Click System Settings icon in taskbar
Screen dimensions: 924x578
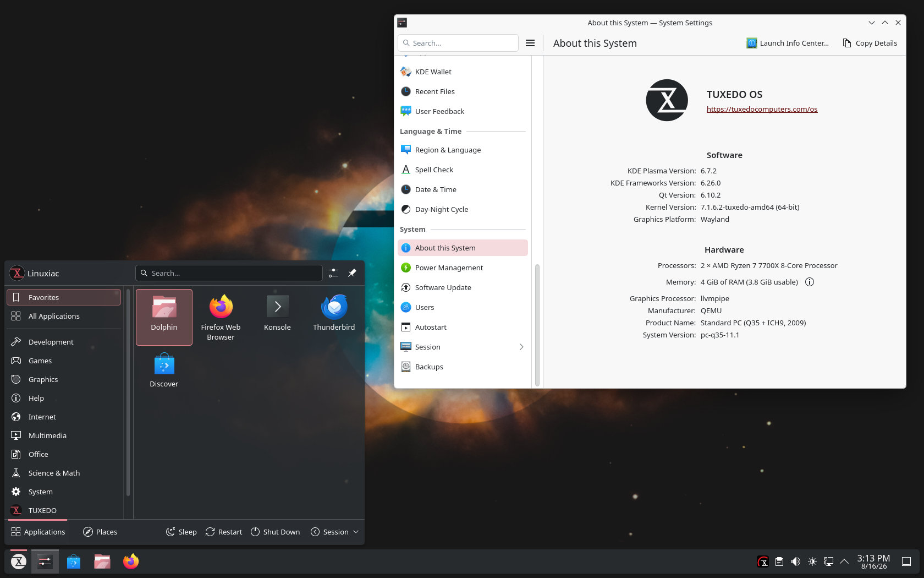tap(45, 561)
